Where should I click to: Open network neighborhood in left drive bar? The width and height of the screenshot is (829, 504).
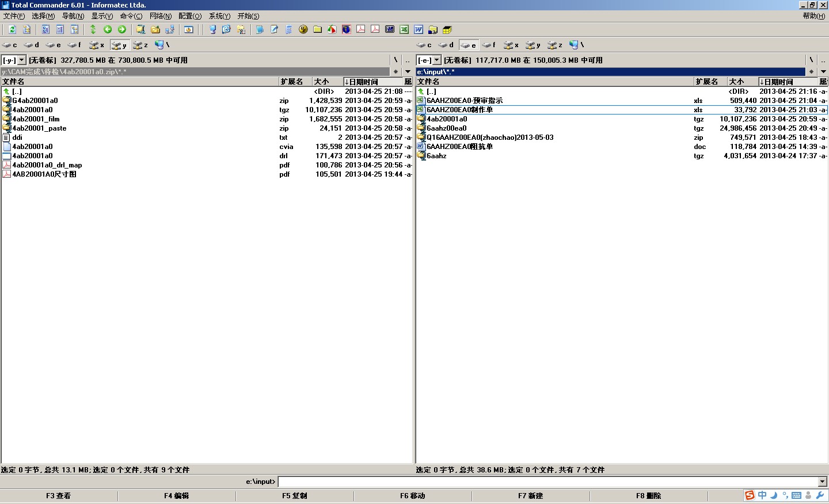tap(162, 45)
